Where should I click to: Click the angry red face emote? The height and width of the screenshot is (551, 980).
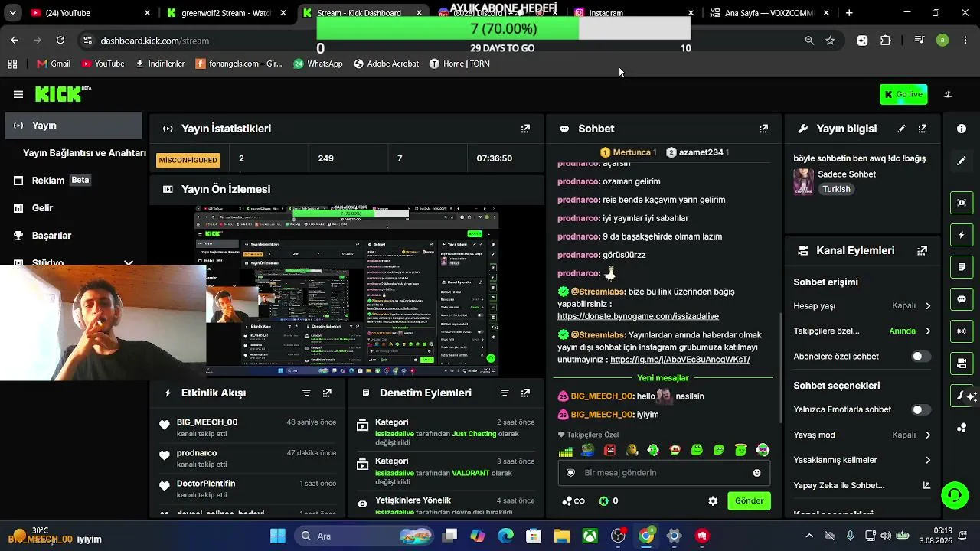609,450
